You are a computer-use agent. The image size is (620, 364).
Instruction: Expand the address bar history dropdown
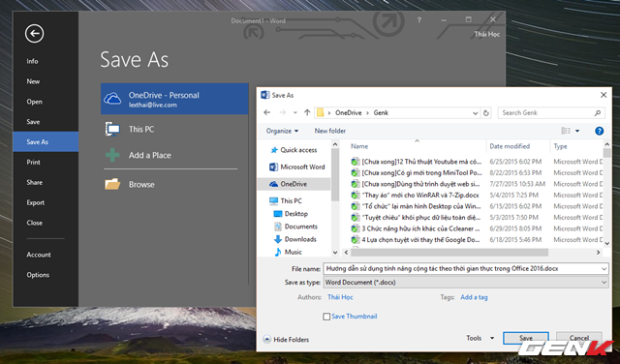point(476,113)
